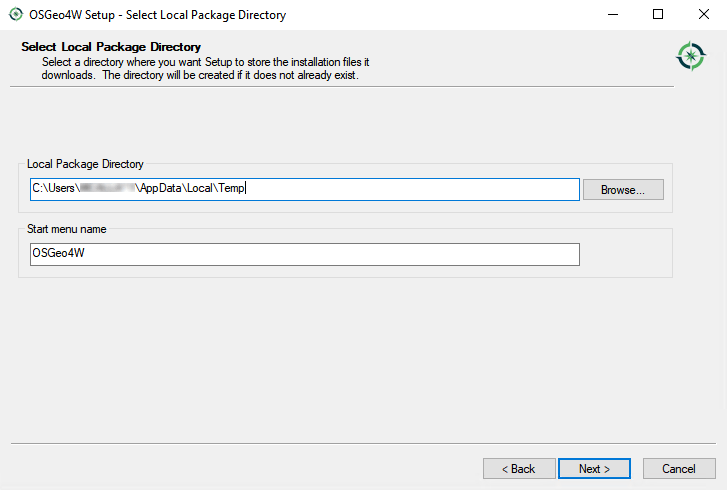This screenshot has height=490, width=727.
Task: Click AppData in the directory path
Action: [160, 188]
